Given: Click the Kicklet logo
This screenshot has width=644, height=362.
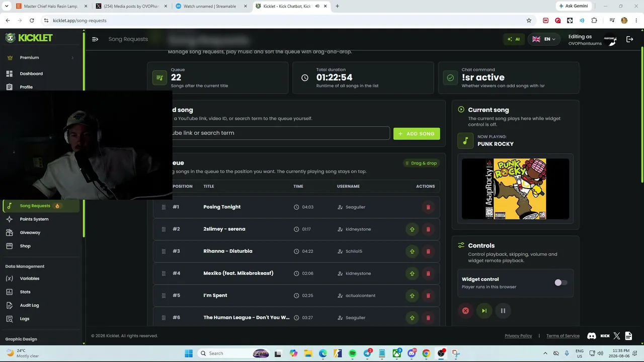Looking at the screenshot, I should pos(29,38).
